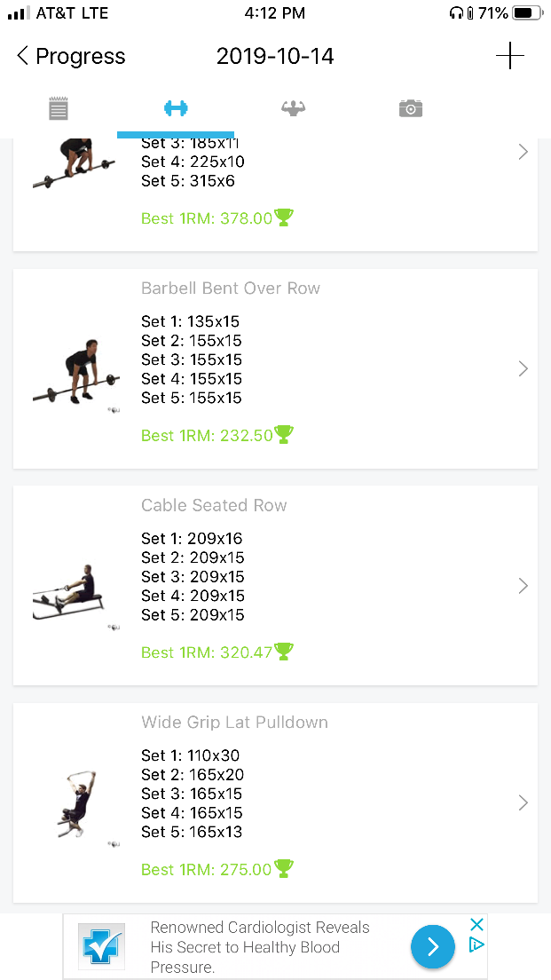Switch to the body muscle stats tab
The width and height of the screenshot is (551, 980).
pos(293,108)
